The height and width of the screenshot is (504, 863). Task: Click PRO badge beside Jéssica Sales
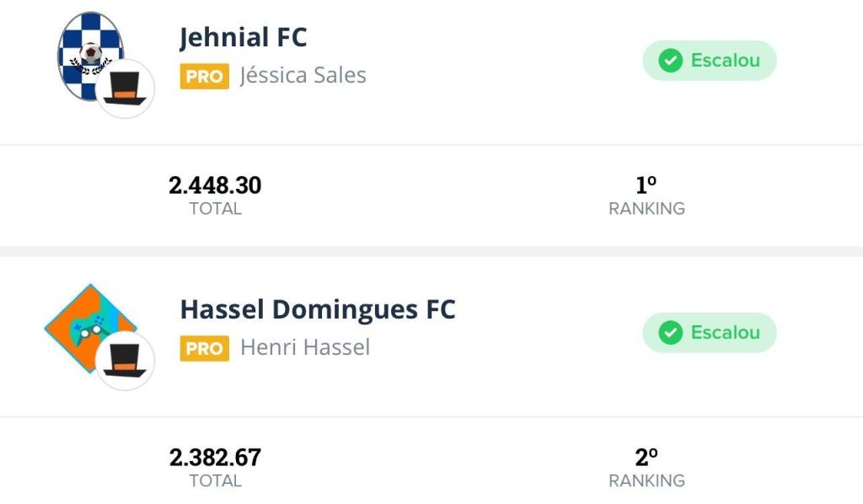[204, 77]
